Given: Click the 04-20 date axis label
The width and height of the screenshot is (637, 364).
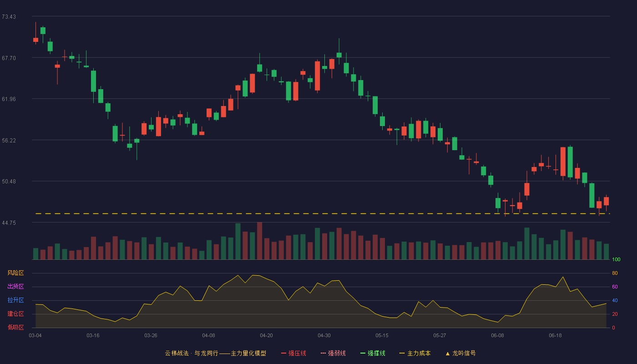Looking at the screenshot, I should point(266,335).
